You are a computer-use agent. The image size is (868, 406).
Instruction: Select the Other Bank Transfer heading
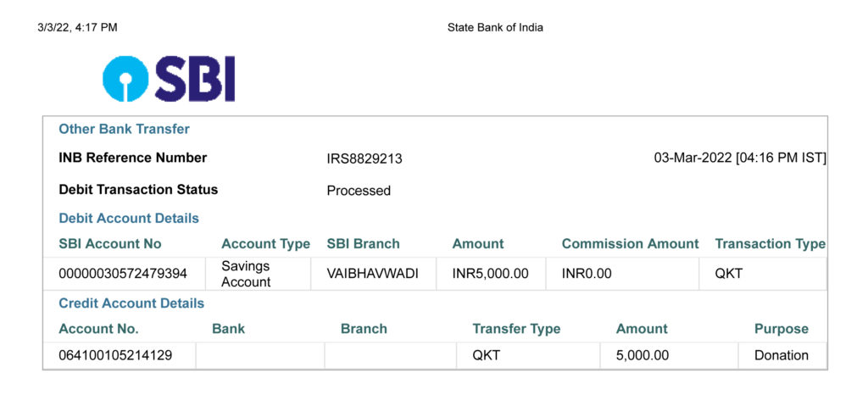tap(124, 129)
